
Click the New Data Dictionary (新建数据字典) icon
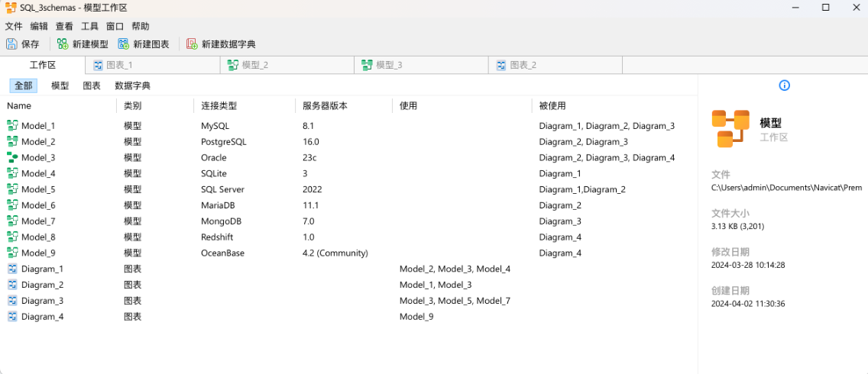[192, 44]
